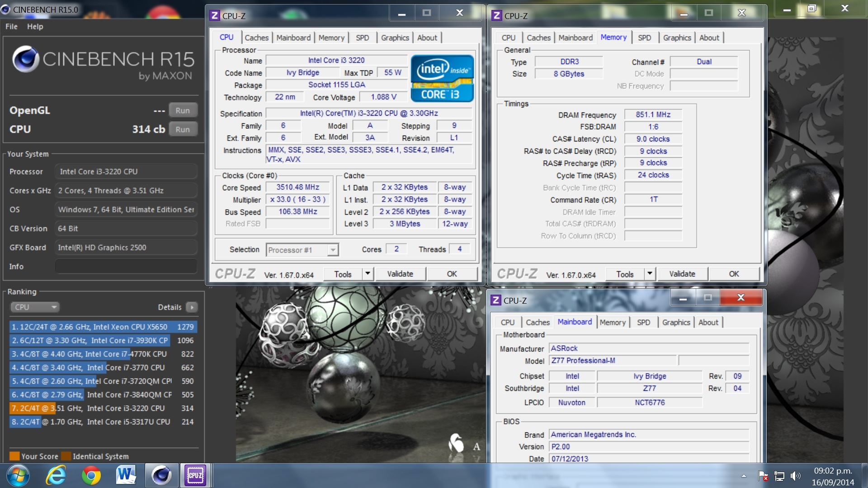Select i7-3770 ranking row
Viewport: 868px width, 488px height.
(x=103, y=367)
